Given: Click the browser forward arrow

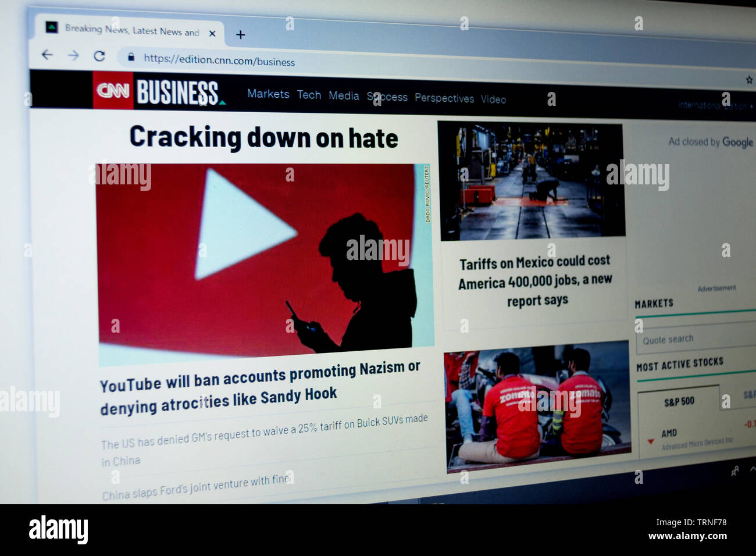Looking at the screenshot, I should click(73, 55).
